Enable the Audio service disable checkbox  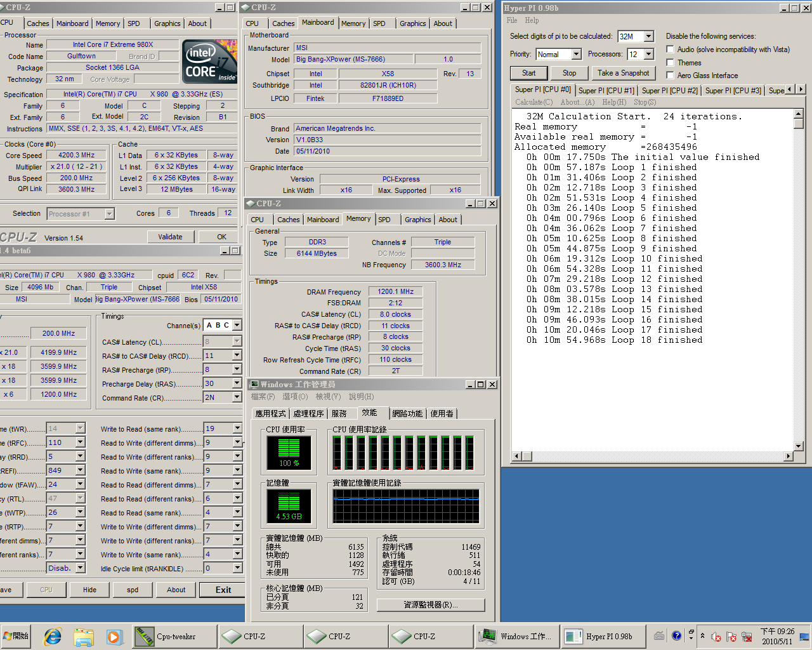coord(670,49)
